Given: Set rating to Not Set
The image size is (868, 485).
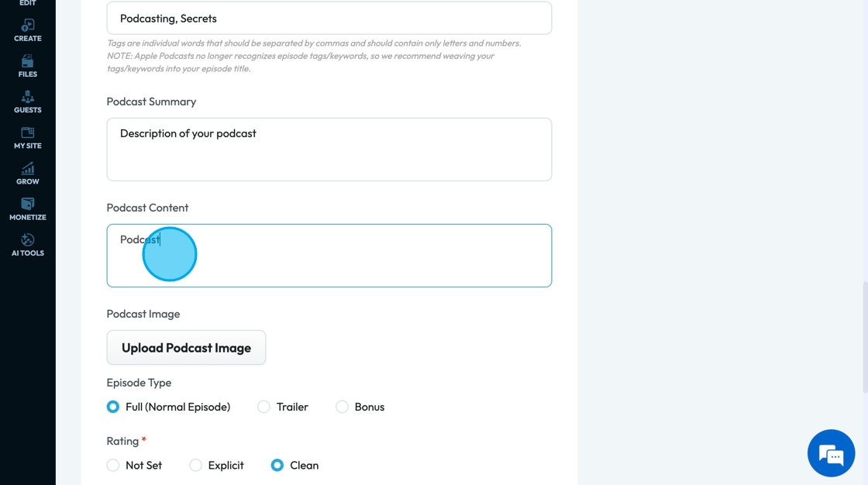Looking at the screenshot, I should (x=113, y=466).
